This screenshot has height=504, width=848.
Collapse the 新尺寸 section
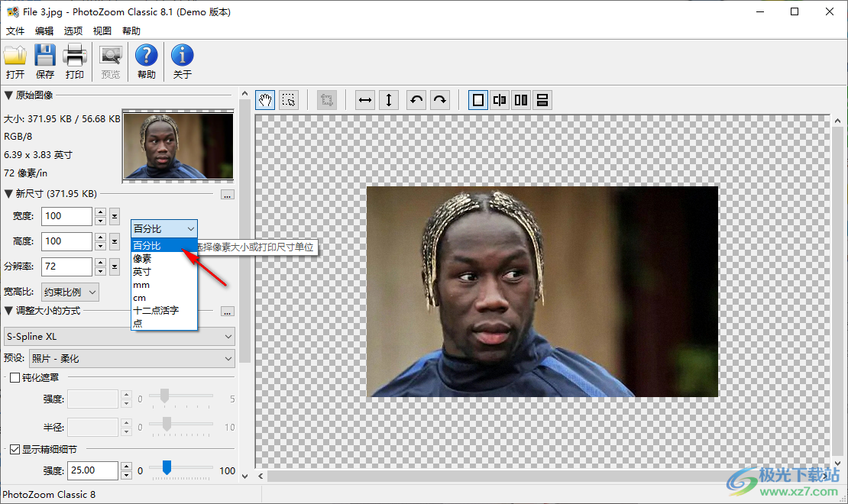point(8,194)
